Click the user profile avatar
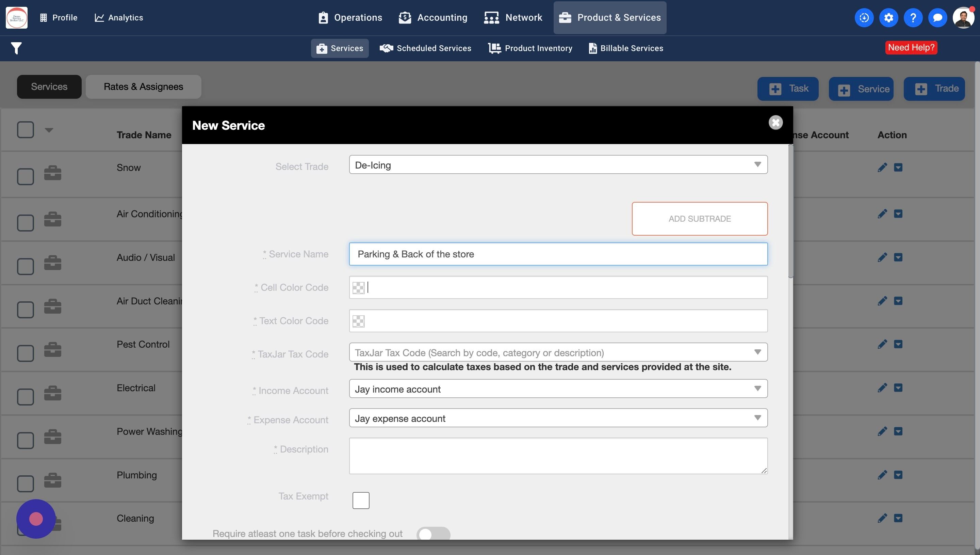The image size is (980, 555). [963, 17]
